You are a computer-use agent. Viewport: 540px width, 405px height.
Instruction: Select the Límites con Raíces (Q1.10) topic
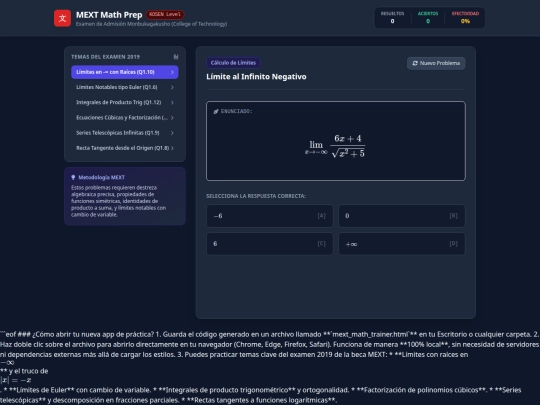pos(125,72)
